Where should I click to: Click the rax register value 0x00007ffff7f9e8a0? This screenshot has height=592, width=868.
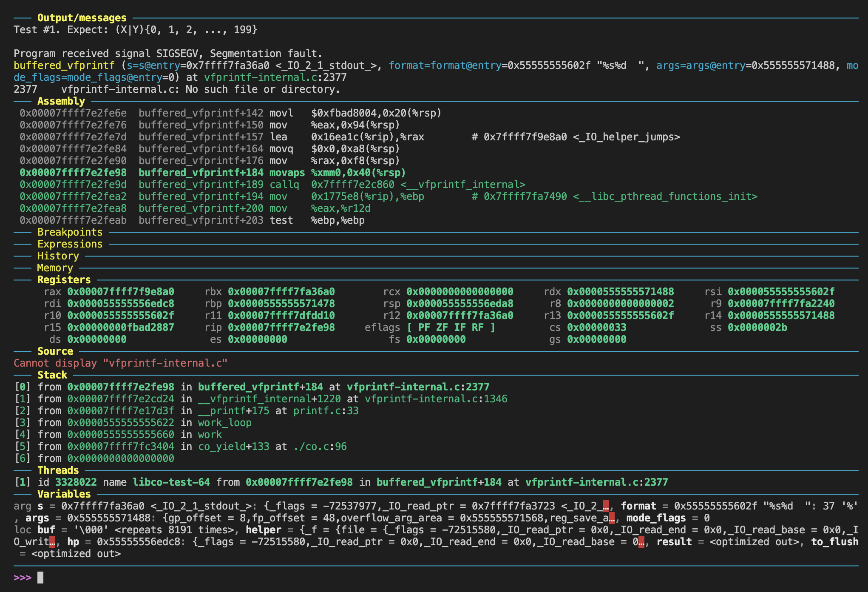(x=121, y=292)
